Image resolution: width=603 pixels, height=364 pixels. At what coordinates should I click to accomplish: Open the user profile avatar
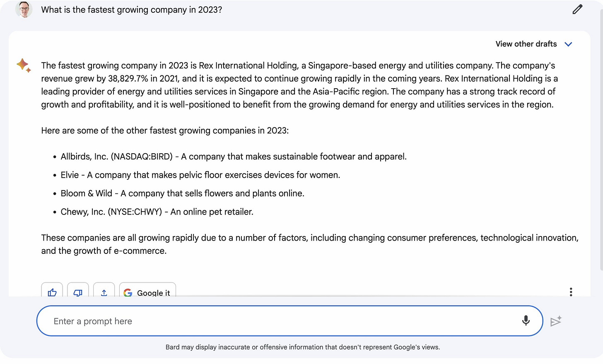(x=24, y=9)
